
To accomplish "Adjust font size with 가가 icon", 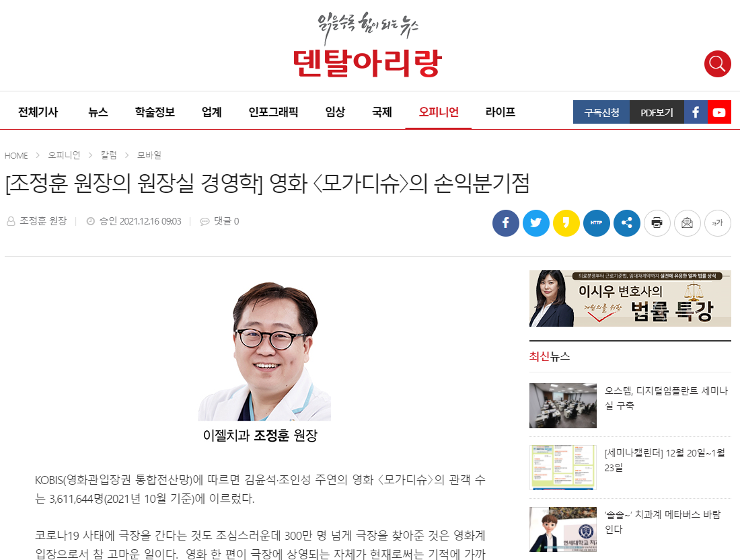I will (717, 223).
